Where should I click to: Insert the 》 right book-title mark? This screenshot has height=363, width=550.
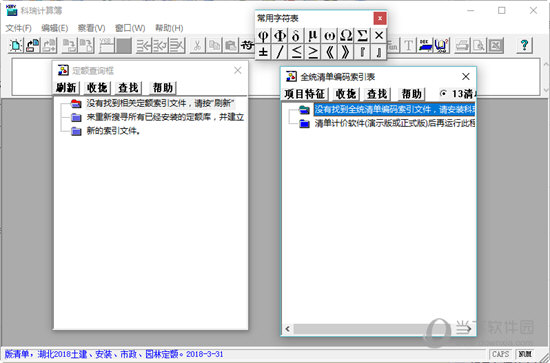tap(346, 52)
